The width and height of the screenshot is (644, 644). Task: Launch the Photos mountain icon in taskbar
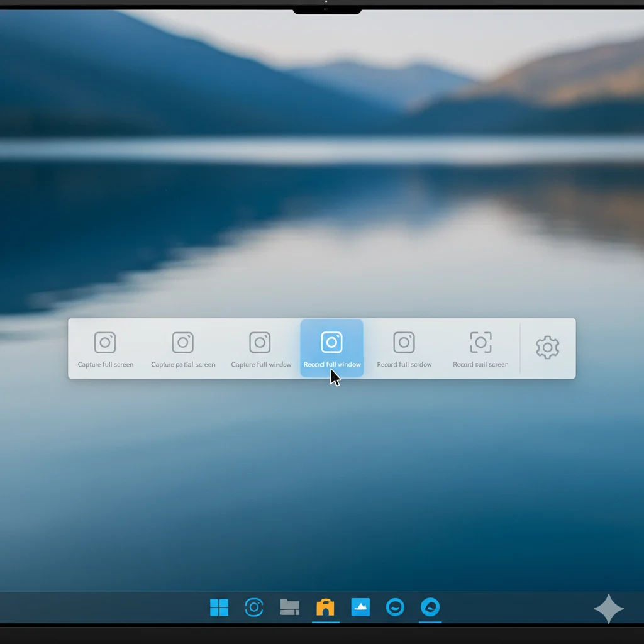pos(360,607)
